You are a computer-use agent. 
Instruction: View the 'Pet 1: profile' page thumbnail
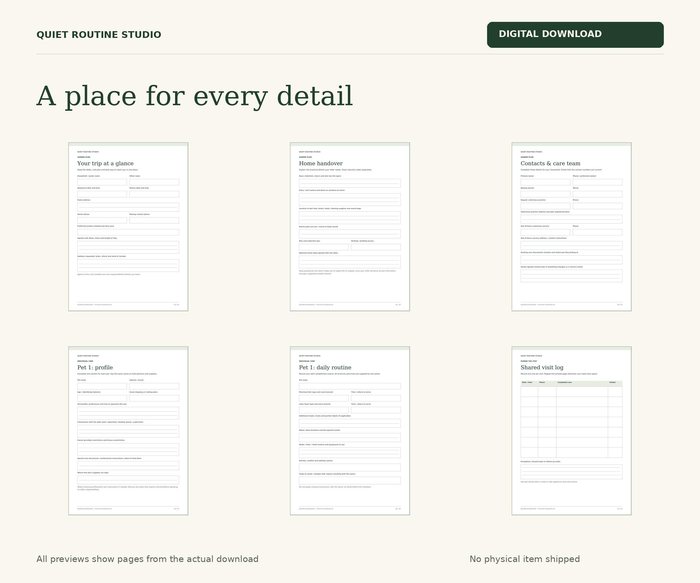coord(128,431)
